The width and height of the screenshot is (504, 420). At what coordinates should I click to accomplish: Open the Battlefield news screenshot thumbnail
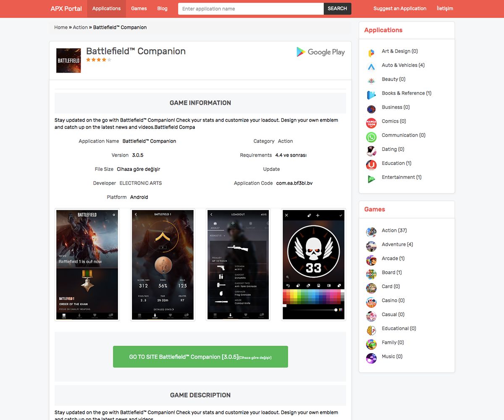click(87, 265)
